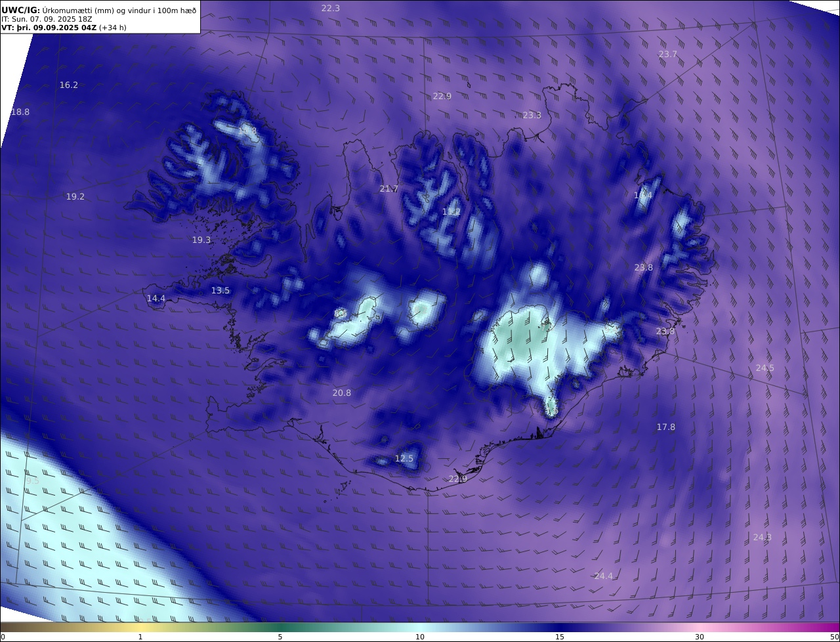Click the 17.8 value on the map
The image size is (840, 642).
tap(666, 427)
